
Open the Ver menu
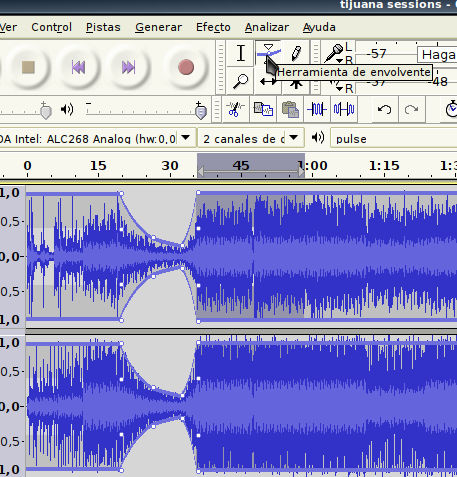pos(9,27)
